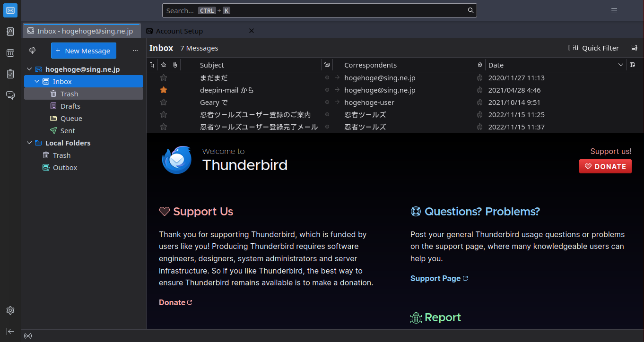Mark まだまだ message as junk
644x342 pixels.
coord(479,77)
